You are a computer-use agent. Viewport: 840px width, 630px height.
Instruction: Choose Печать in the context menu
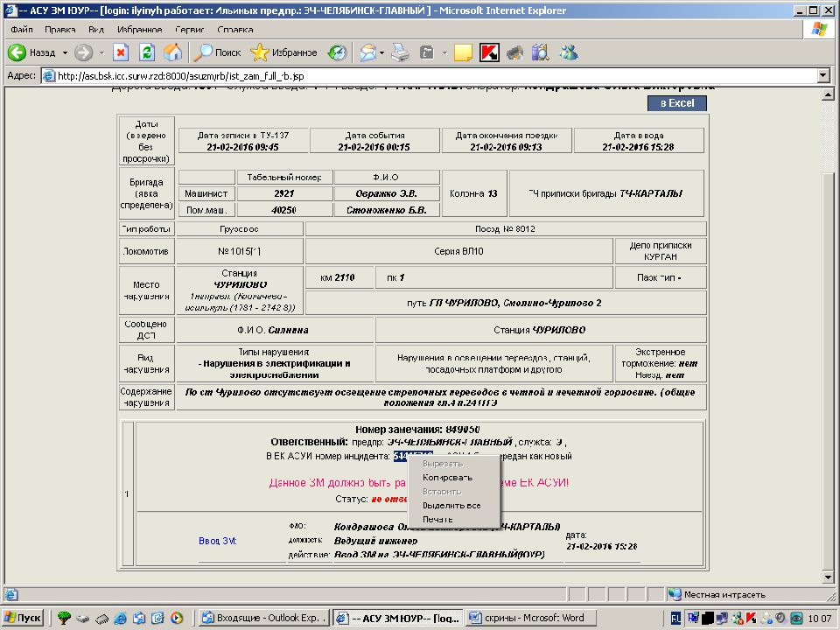pos(453,519)
